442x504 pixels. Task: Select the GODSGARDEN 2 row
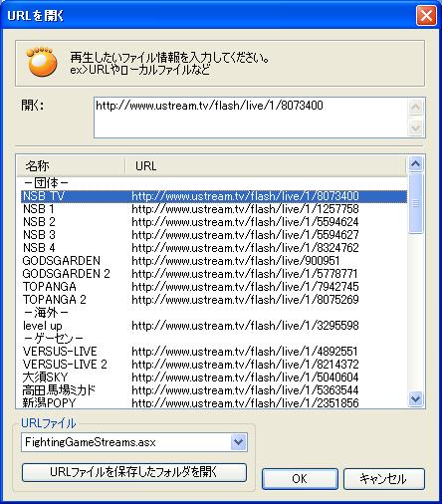click(214, 274)
